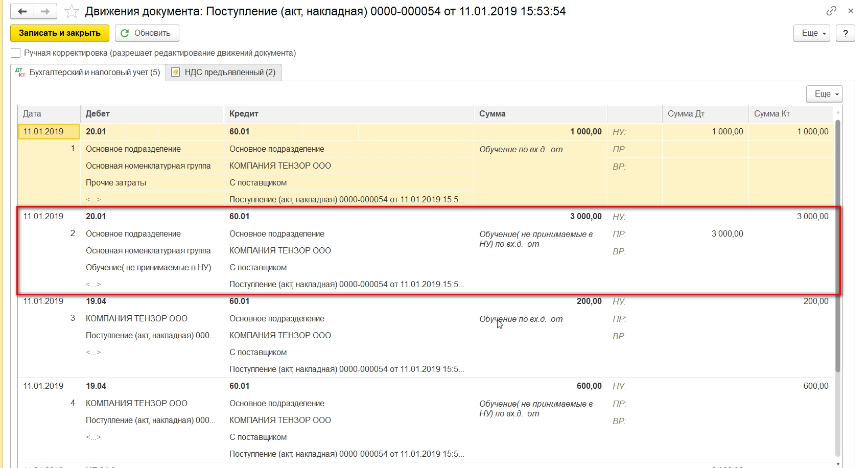This screenshot has width=868, height=468.
Task: Click the scrollbar up arrow of the table
Action: click(x=837, y=112)
